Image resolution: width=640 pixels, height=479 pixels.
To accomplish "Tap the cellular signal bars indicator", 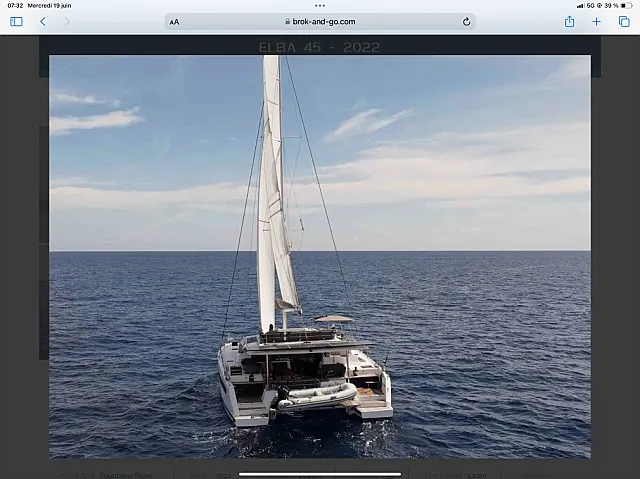I will (x=580, y=6).
